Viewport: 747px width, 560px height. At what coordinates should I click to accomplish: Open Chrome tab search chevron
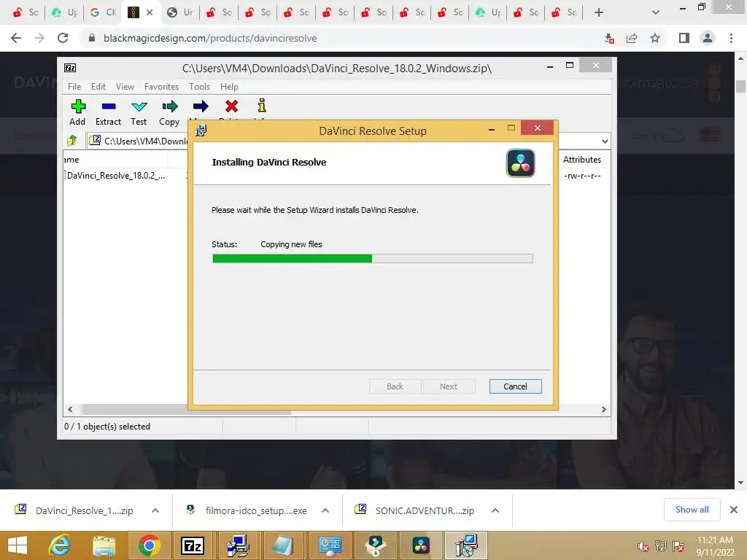[x=656, y=12]
